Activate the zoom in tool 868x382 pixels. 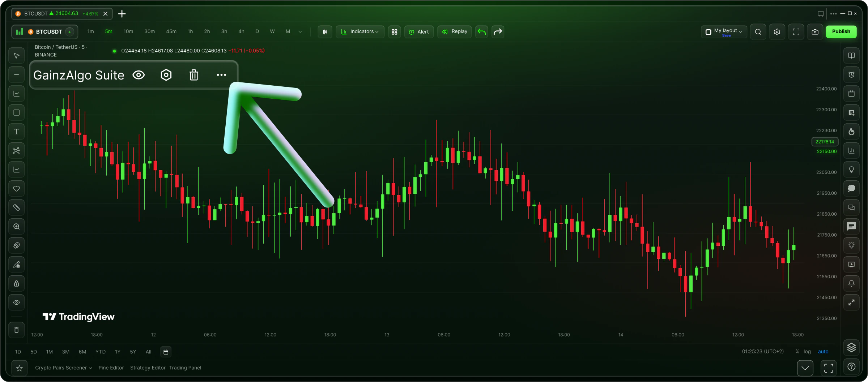coord(17,227)
